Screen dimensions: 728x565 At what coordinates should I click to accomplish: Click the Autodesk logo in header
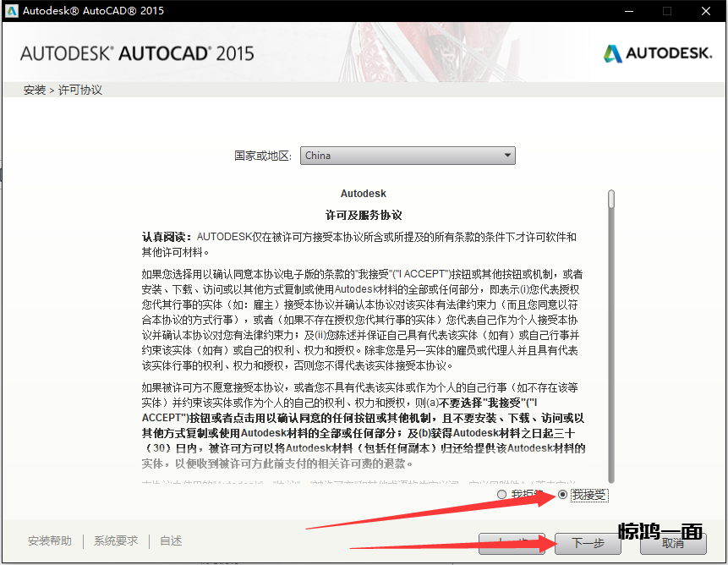[657, 53]
